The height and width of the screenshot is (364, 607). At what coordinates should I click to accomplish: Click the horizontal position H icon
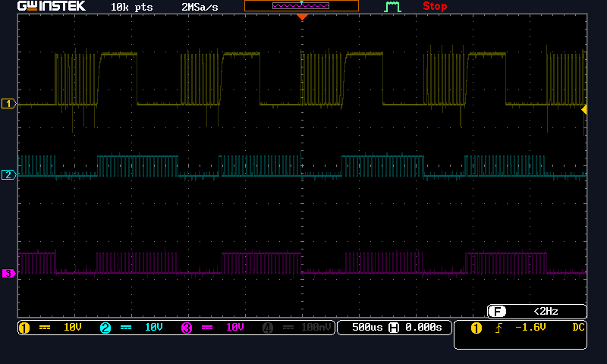coord(394,328)
